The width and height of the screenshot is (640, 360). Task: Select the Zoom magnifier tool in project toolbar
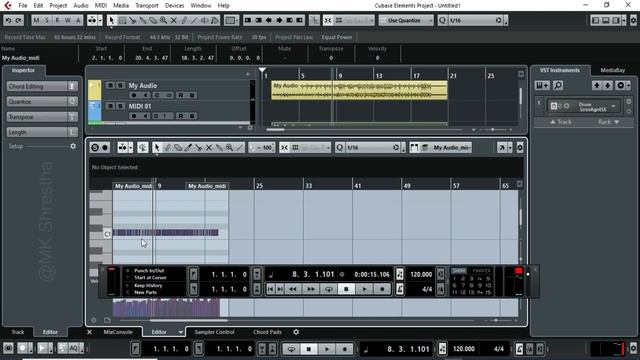163,20
